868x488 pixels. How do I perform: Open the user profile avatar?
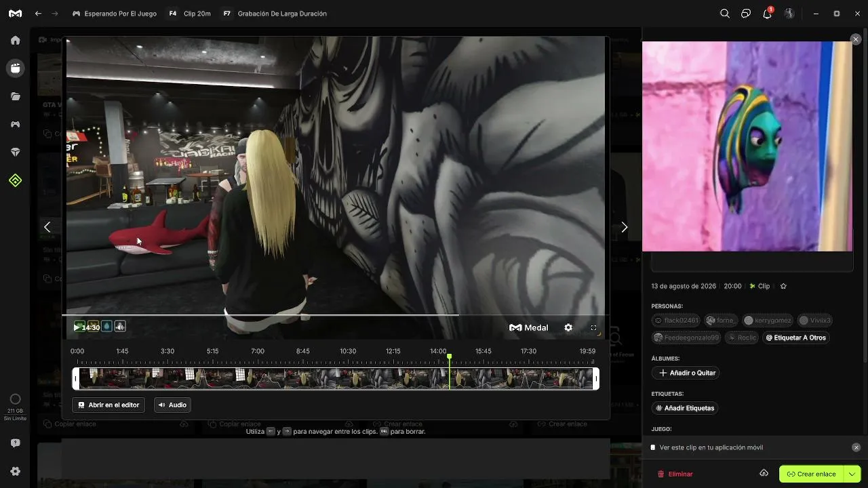pyautogui.click(x=789, y=14)
